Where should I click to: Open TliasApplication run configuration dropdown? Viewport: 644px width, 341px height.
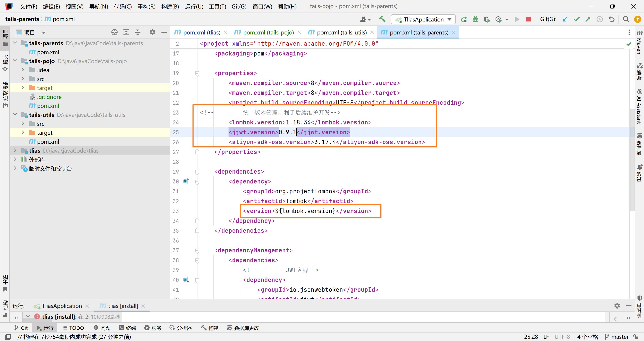424,19
